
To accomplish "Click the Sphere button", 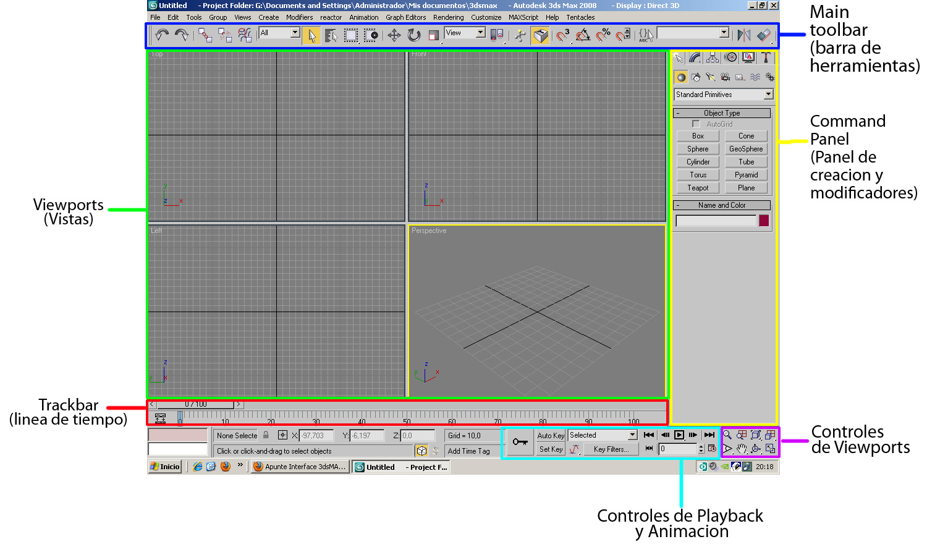I will tap(698, 149).
